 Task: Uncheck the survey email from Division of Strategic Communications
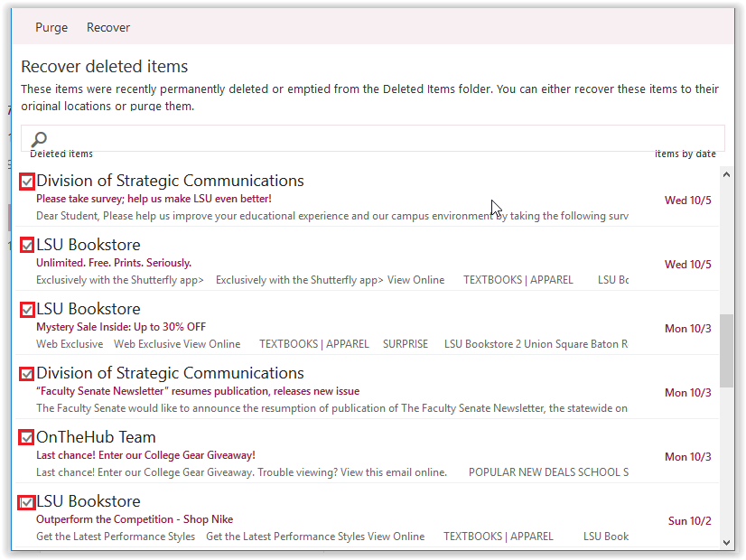click(27, 182)
